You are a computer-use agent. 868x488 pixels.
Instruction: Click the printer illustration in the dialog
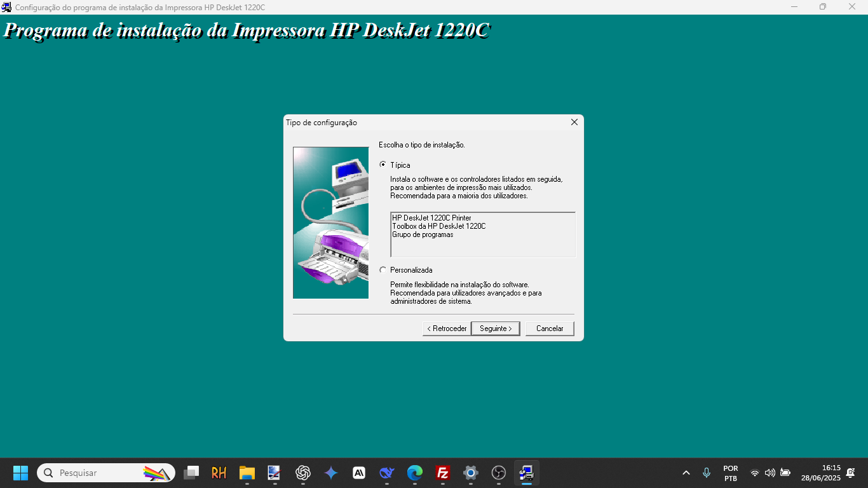pos(330,222)
